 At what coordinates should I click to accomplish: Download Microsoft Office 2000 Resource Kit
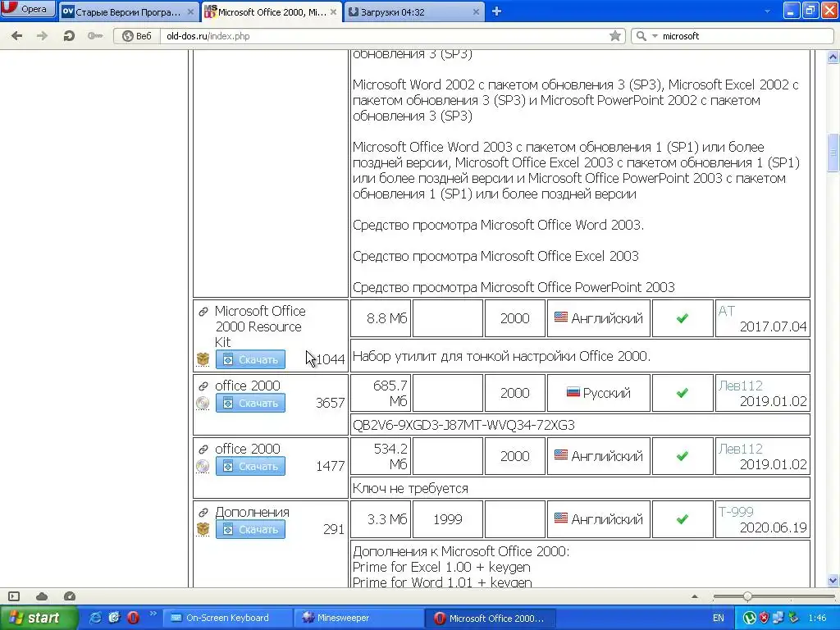click(250, 359)
